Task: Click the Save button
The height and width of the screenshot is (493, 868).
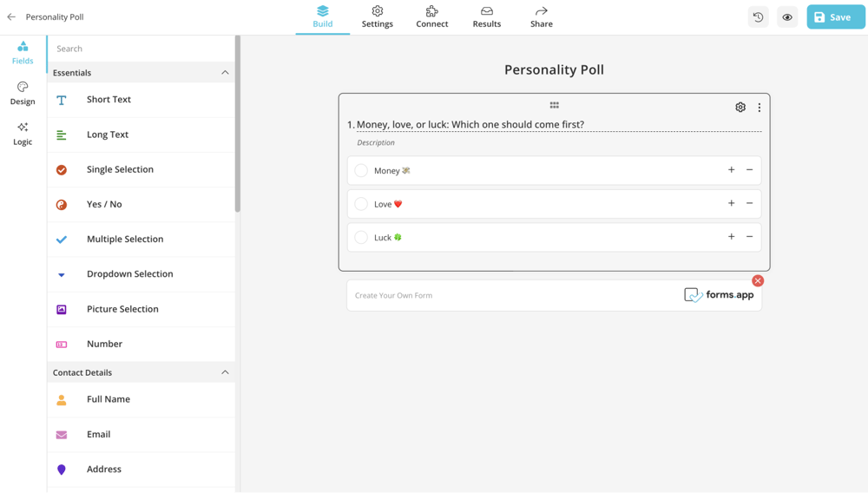Action: [x=835, y=17]
